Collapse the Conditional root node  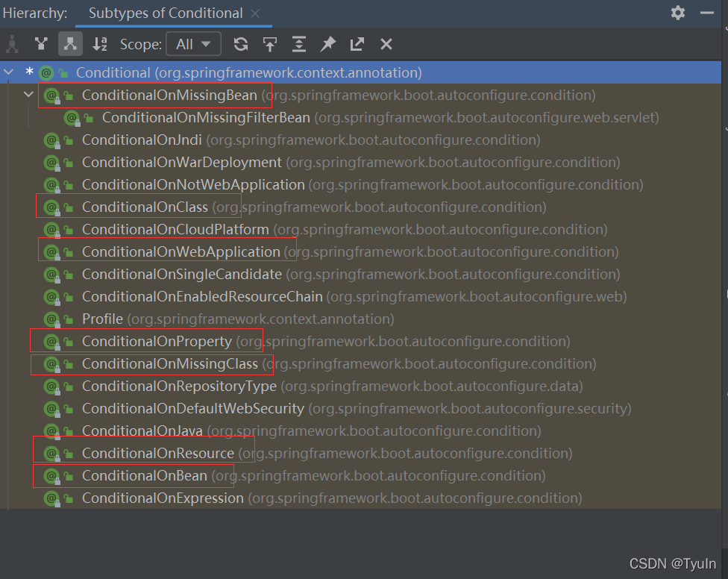pyautogui.click(x=9, y=72)
